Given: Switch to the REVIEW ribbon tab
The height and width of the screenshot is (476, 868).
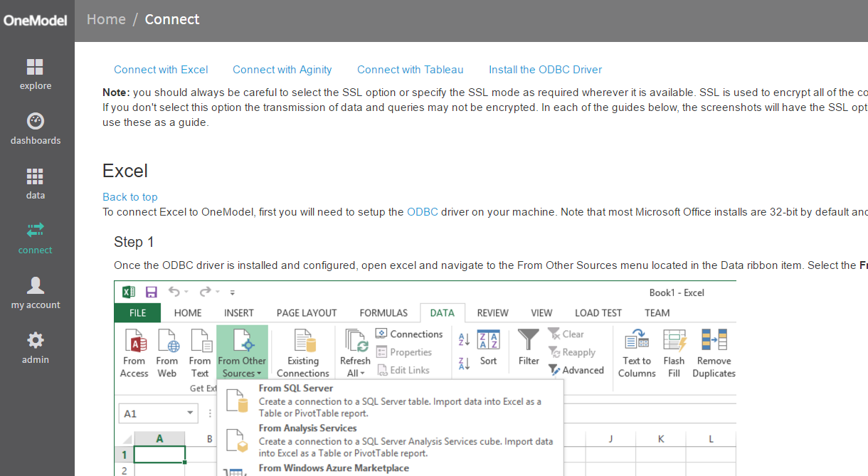Looking at the screenshot, I should 493,313.
